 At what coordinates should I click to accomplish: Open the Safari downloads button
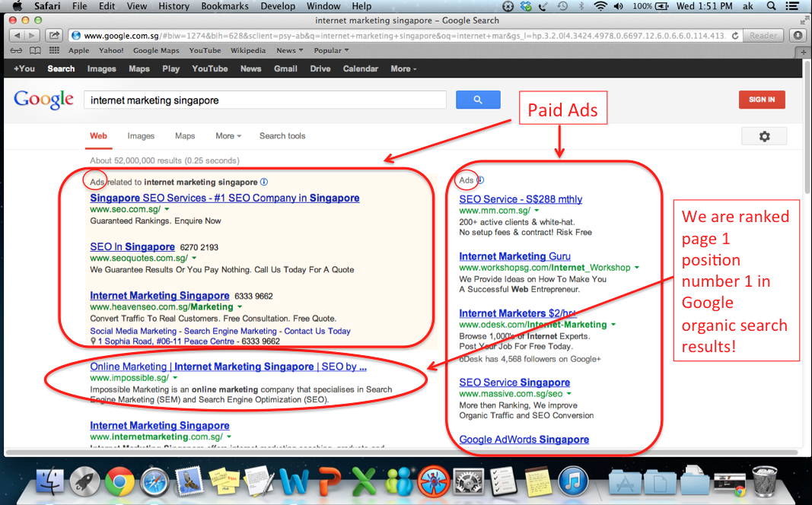pyautogui.click(x=798, y=36)
